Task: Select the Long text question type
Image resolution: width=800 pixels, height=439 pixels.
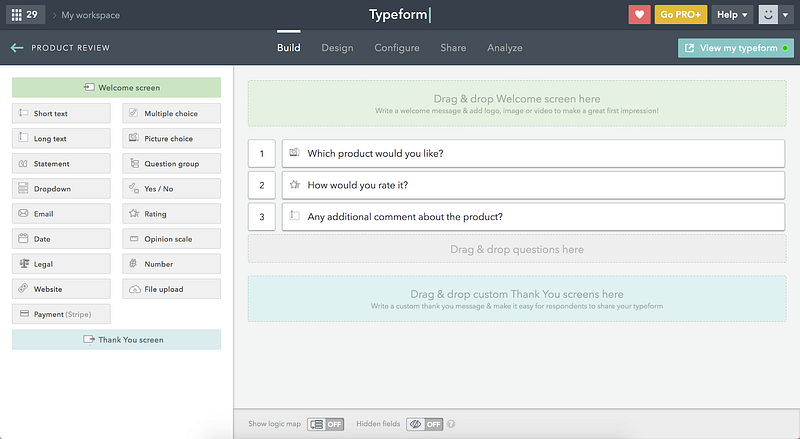Action: [61, 138]
